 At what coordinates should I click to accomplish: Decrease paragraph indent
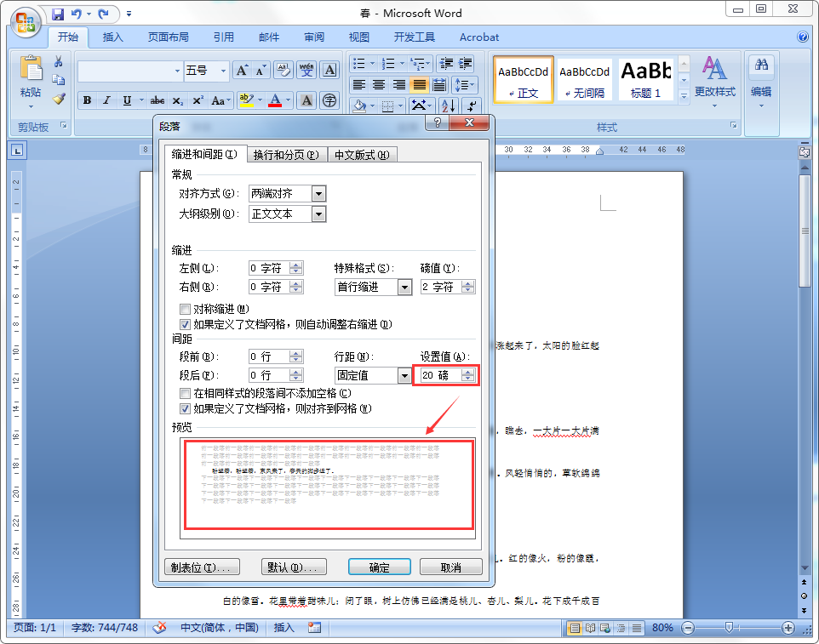tap(446, 64)
